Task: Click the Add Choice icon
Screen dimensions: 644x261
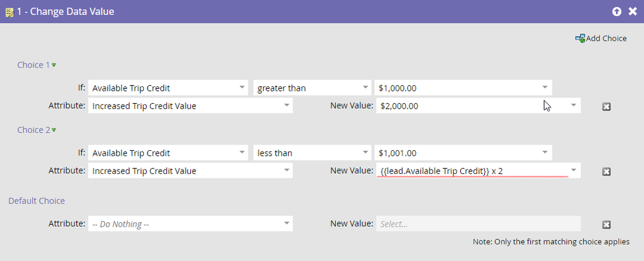Action: point(580,39)
